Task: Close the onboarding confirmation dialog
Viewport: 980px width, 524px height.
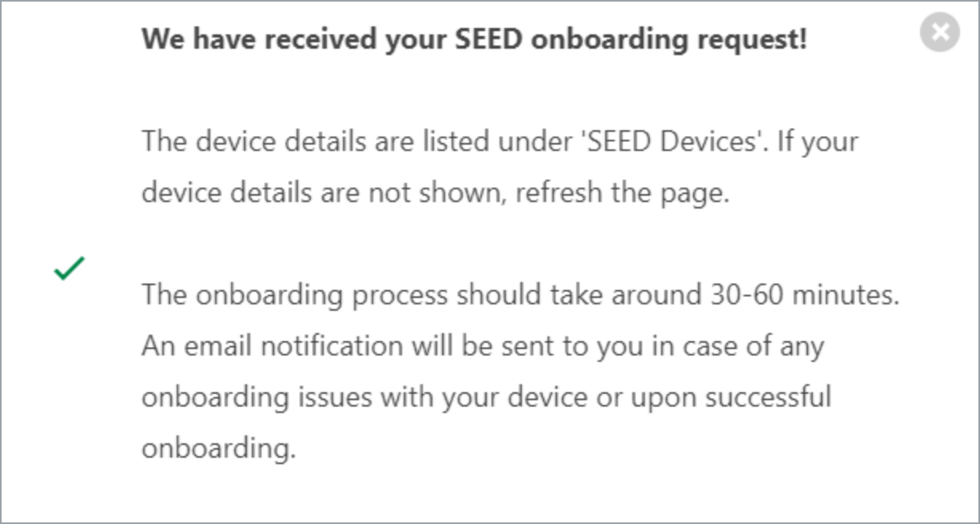Action: pyautogui.click(x=938, y=32)
